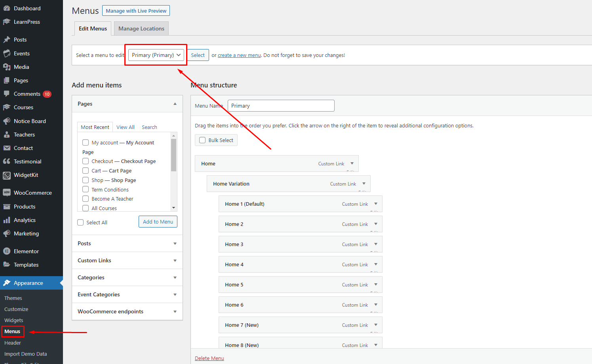Click the WooCommerce icon
This screenshot has height=364, width=592.
click(7, 193)
